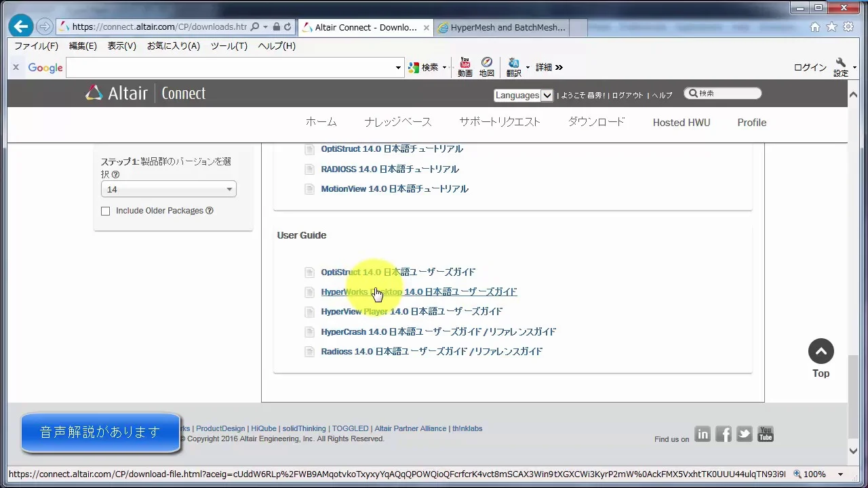Click the document icon beside MotionView チュートリアル
Image resolution: width=868 pixels, height=488 pixels.
[x=309, y=189]
